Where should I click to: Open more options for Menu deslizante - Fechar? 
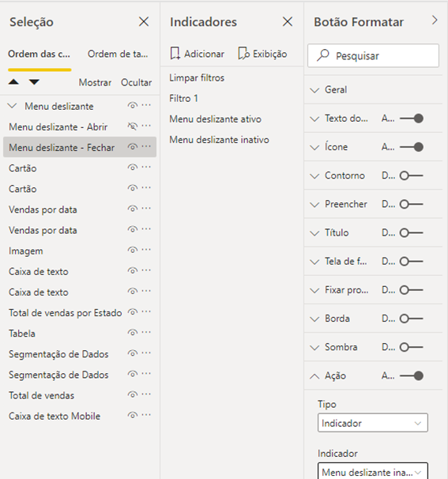point(146,147)
